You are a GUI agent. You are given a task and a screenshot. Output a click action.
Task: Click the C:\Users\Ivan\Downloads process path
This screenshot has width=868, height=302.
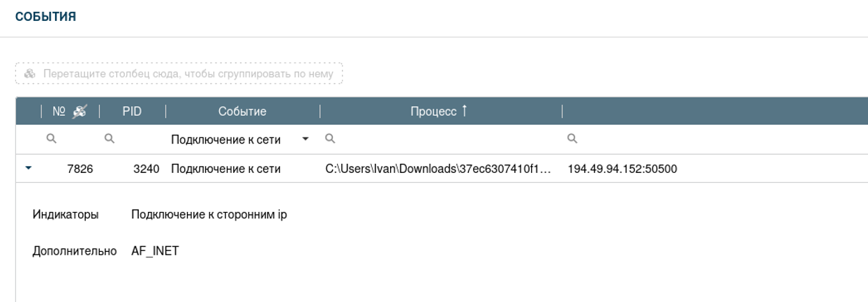point(440,169)
